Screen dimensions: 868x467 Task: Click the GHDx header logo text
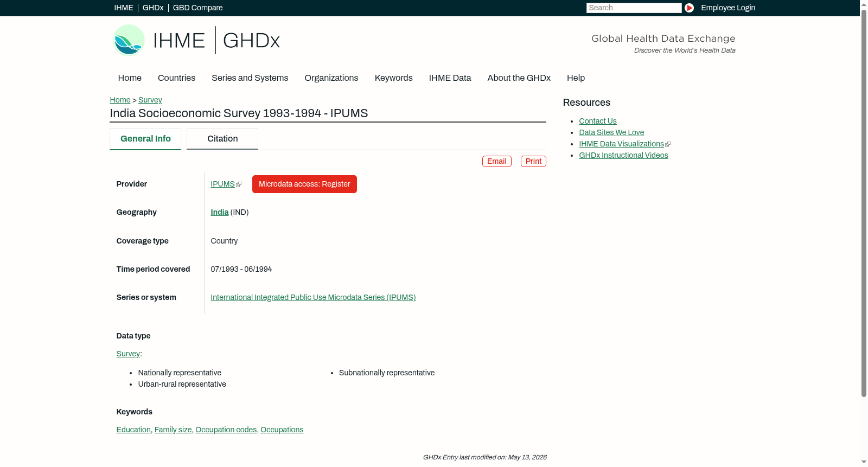251,41
